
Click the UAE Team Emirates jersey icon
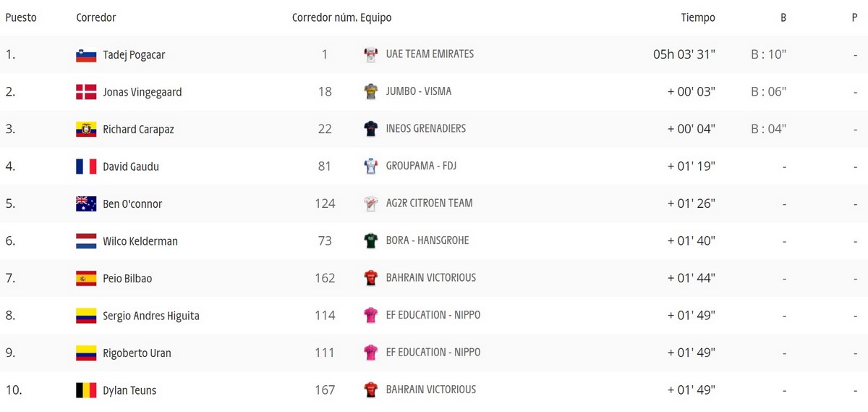(x=370, y=54)
